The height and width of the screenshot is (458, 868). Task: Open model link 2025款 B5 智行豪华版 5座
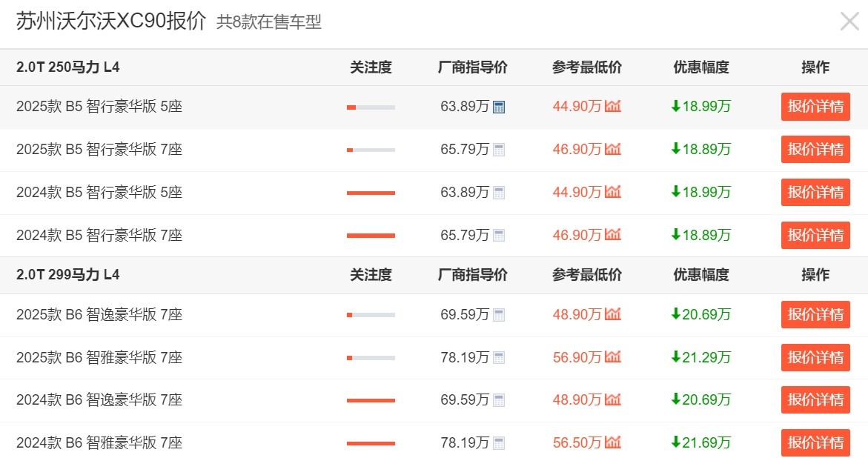point(99,106)
